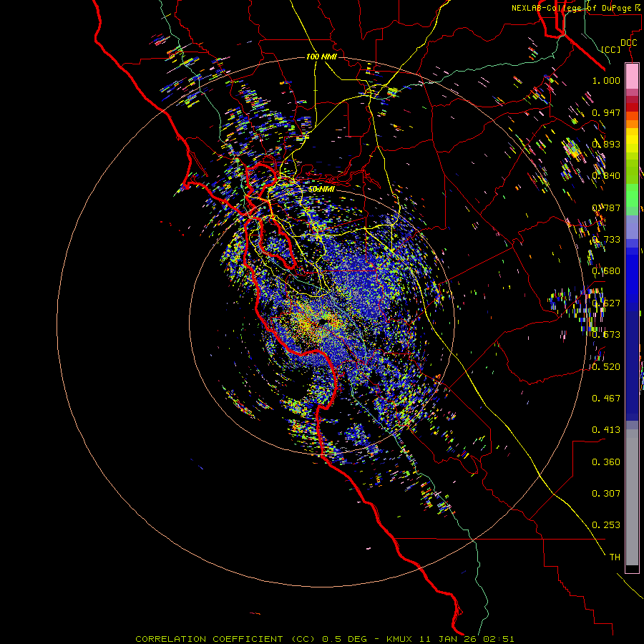Pick the pink segment of the color bar
This screenshot has width=644, height=644.
click(x=632, y=76)
